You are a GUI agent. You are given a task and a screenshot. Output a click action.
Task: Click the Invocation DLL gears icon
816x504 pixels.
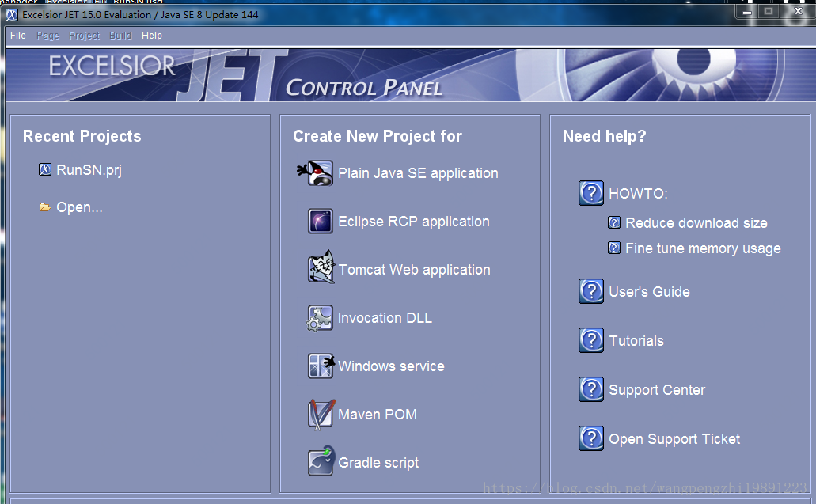click(x=320, y=318)
